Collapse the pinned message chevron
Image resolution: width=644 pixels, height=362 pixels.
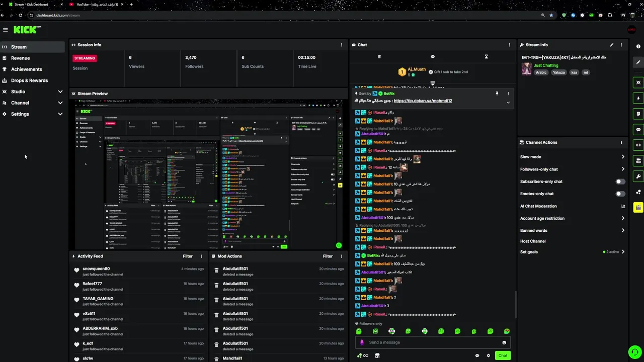508,103
